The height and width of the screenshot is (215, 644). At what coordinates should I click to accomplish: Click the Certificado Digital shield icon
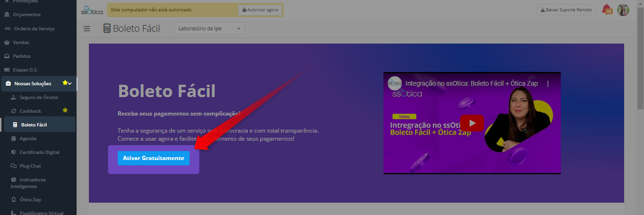[x=14, y=152]
